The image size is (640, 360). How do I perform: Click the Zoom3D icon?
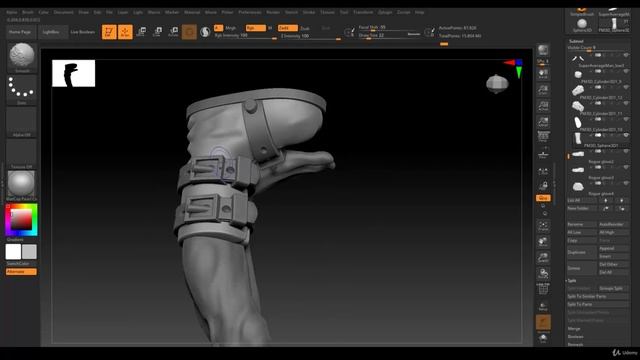543,258
